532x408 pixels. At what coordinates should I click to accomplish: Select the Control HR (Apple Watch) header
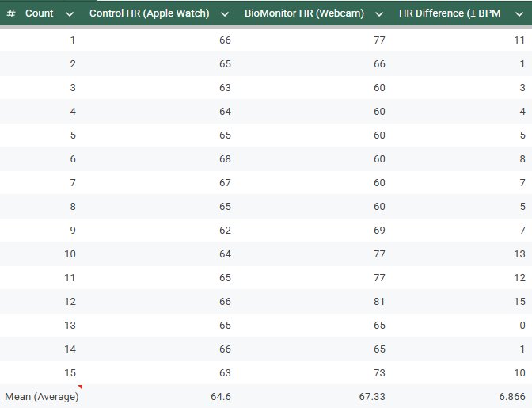[x=150, y=13]
